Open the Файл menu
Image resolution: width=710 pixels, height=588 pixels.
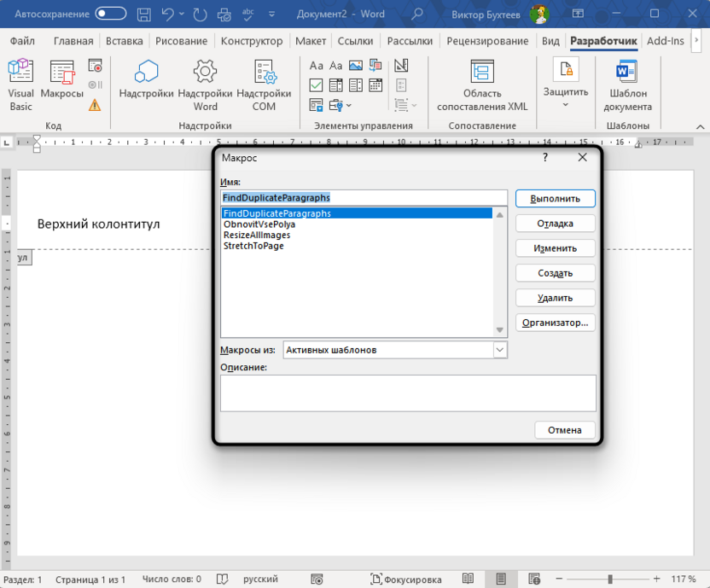[22, 40]
